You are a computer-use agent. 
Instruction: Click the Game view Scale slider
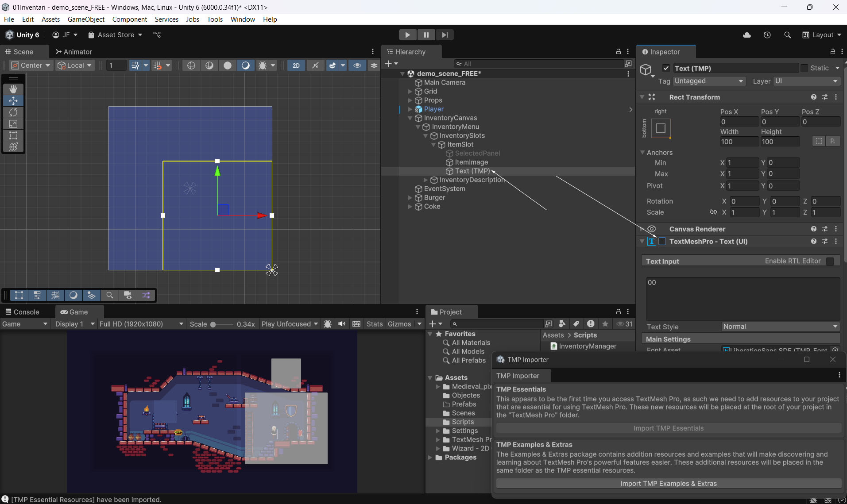(x=221, y=324)
